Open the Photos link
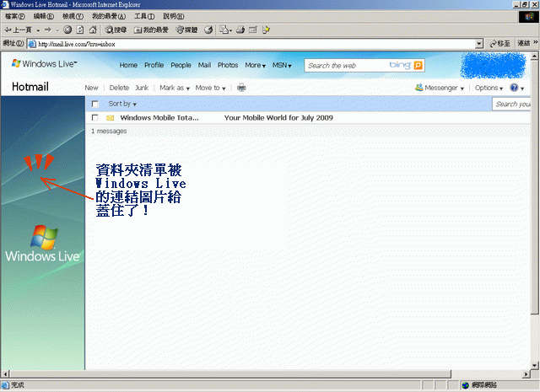540x392 pixels. tap(228, 65)
